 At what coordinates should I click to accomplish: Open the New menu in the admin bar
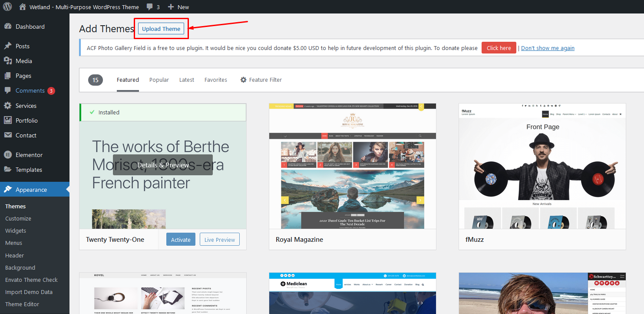[178, 7]
